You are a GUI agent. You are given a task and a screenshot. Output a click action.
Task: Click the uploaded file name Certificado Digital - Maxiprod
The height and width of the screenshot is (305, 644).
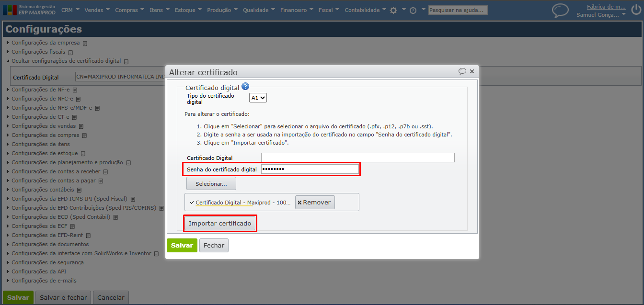243,203
